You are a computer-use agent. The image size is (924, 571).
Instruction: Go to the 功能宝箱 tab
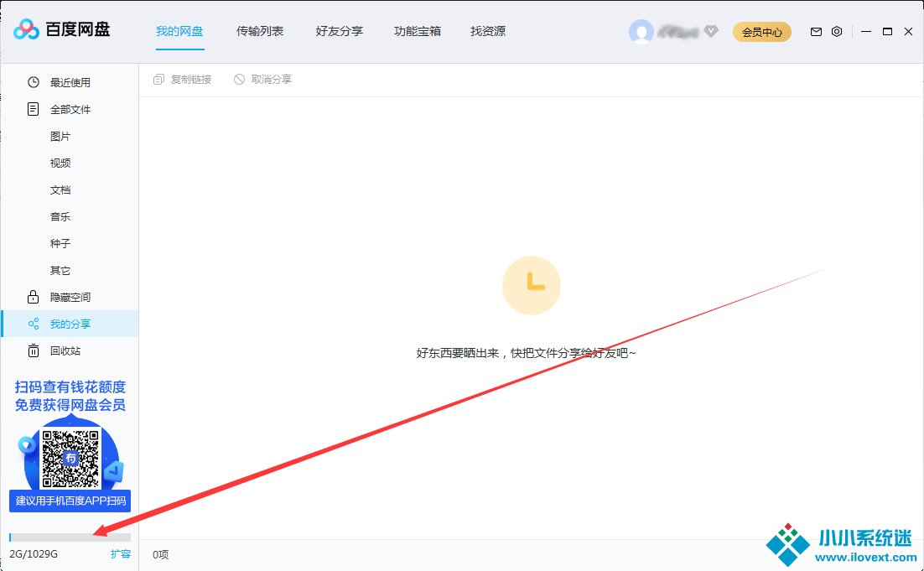pos(418,31)
